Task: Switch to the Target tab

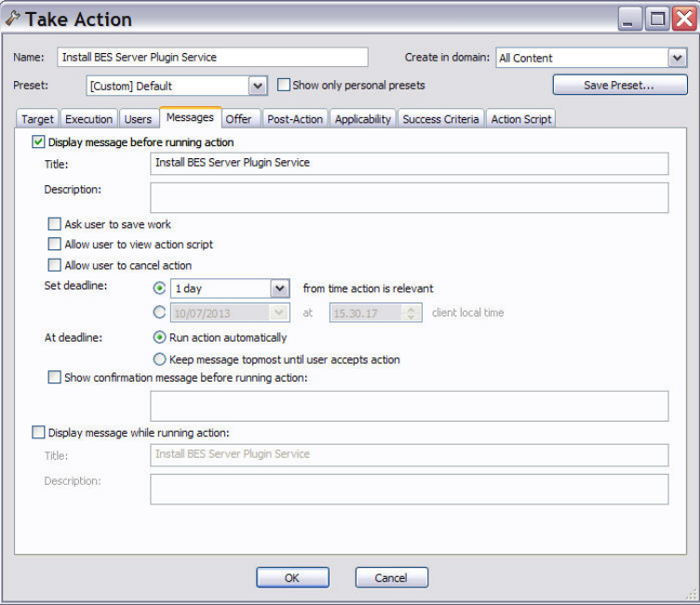Action: click(x=37, y=119)
